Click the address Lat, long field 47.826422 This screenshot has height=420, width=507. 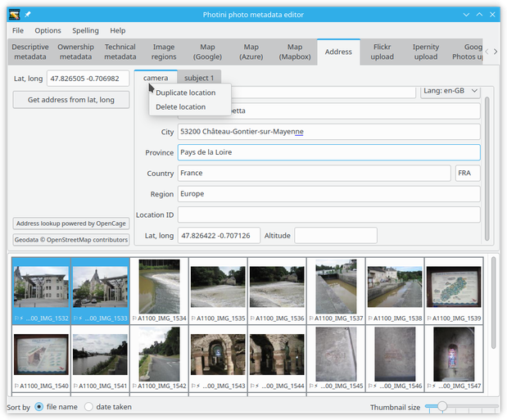[219, 236]
